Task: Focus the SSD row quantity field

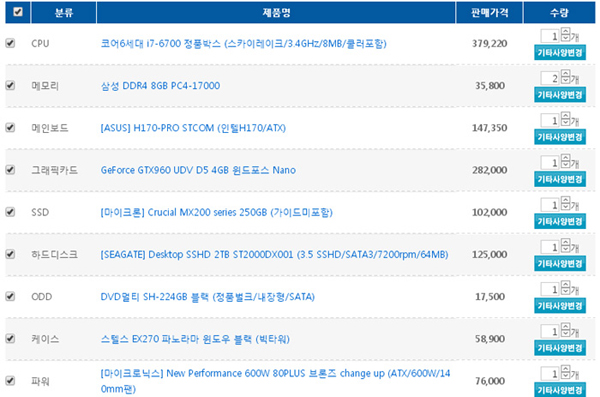Action: pos(550,205)
